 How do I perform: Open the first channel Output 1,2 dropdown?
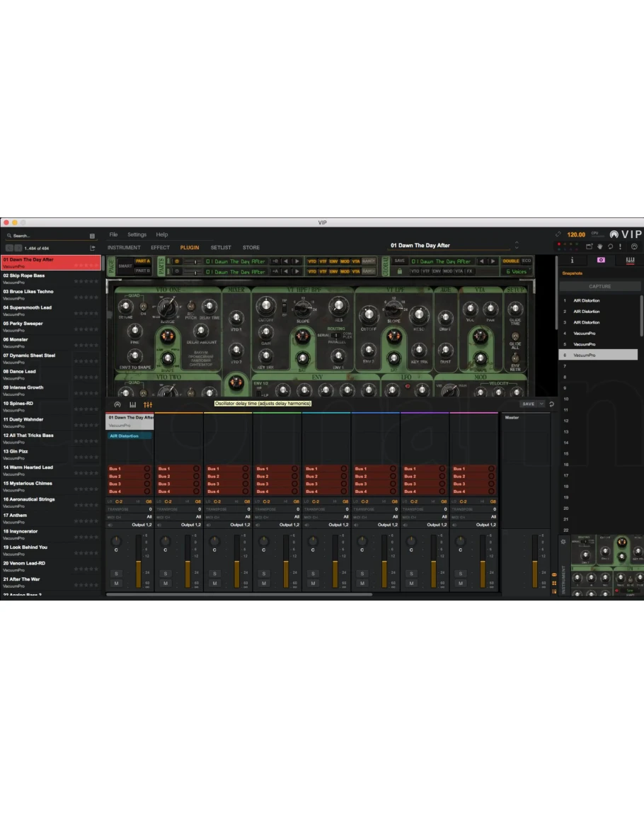pos(141,525)
